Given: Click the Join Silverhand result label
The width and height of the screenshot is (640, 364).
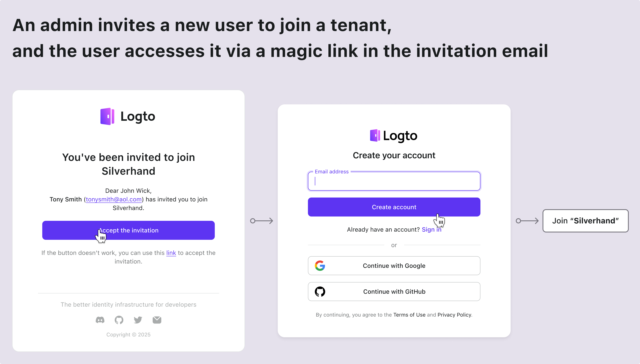Looking at the screenshot, I should pyautogui.click(x=585, y=221).
